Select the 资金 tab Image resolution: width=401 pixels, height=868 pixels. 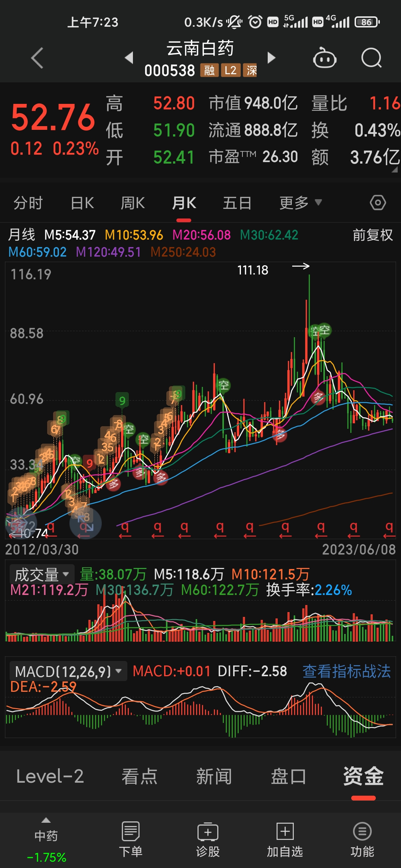tap(363, 776)
